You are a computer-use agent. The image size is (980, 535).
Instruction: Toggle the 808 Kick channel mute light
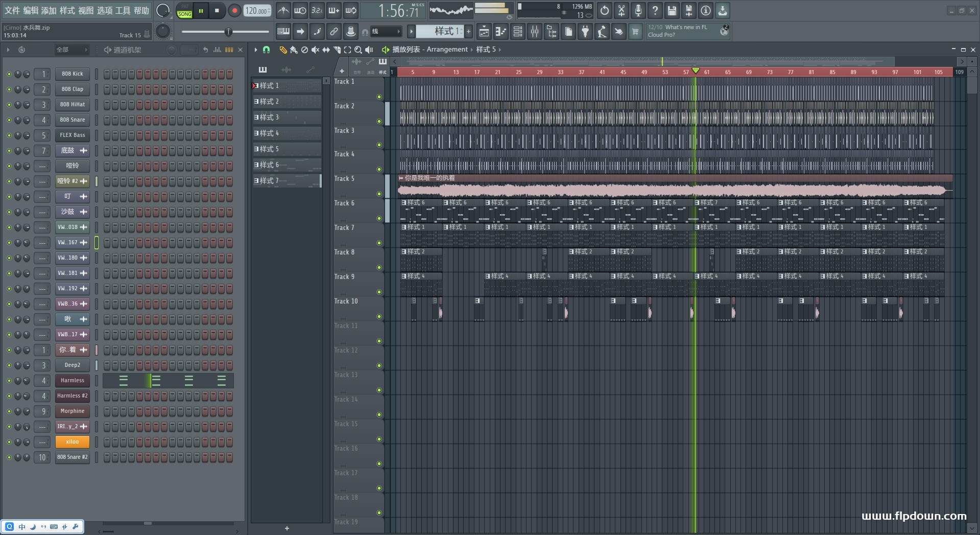tap(9, 74)
